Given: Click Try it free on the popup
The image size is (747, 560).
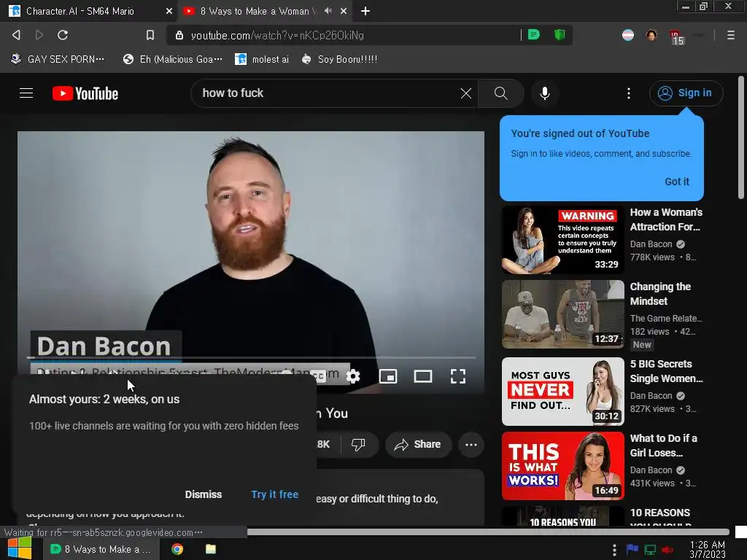Looking at the screenshot, I should [x=275, y=494].
